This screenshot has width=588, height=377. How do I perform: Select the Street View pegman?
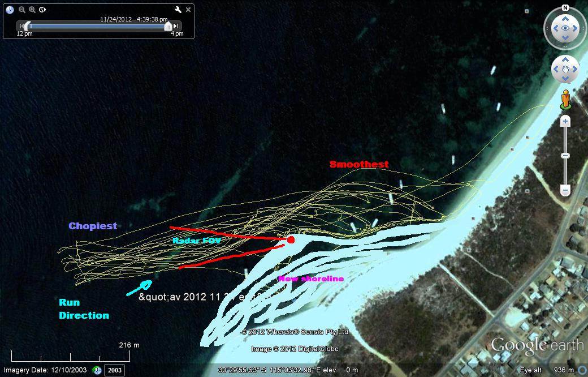tap(565, 100)
